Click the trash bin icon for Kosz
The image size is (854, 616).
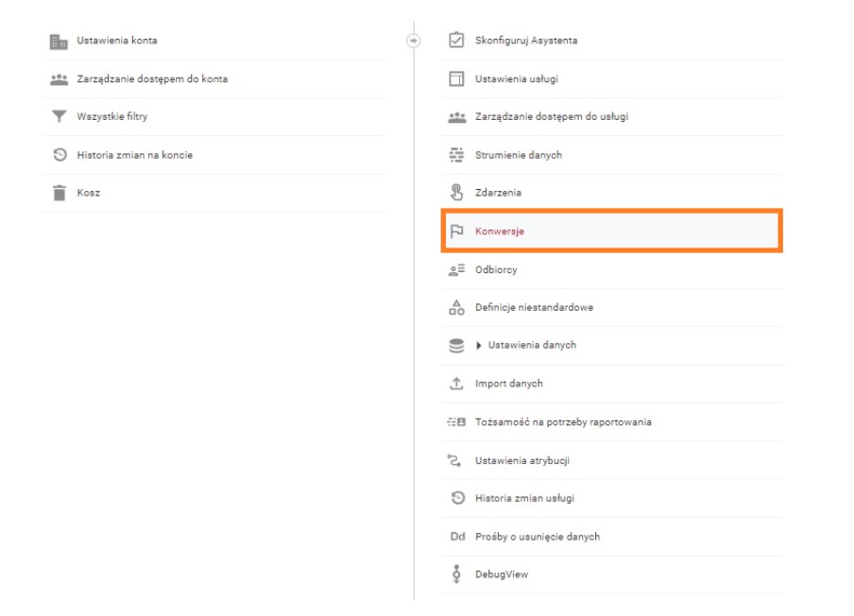coord(59,193)
